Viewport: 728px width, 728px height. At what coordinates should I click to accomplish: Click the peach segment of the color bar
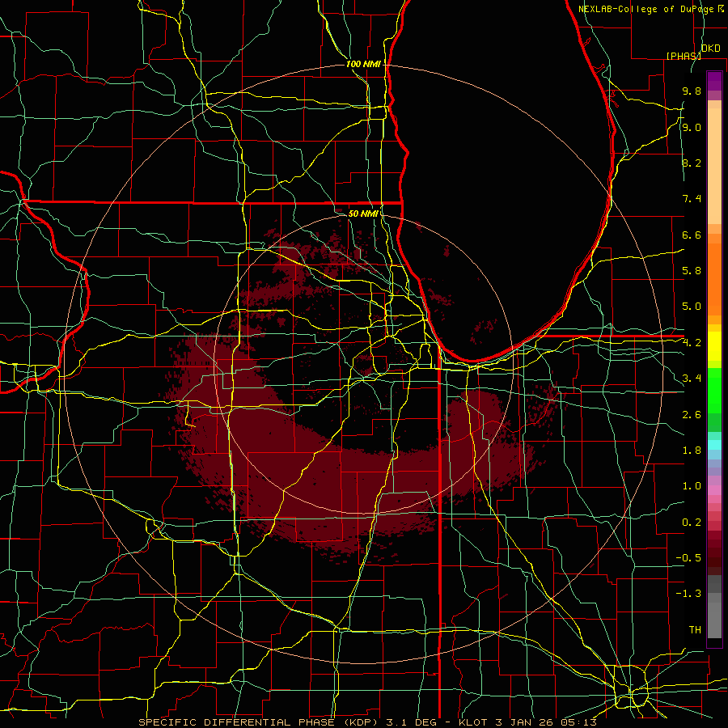pos(714,166)
